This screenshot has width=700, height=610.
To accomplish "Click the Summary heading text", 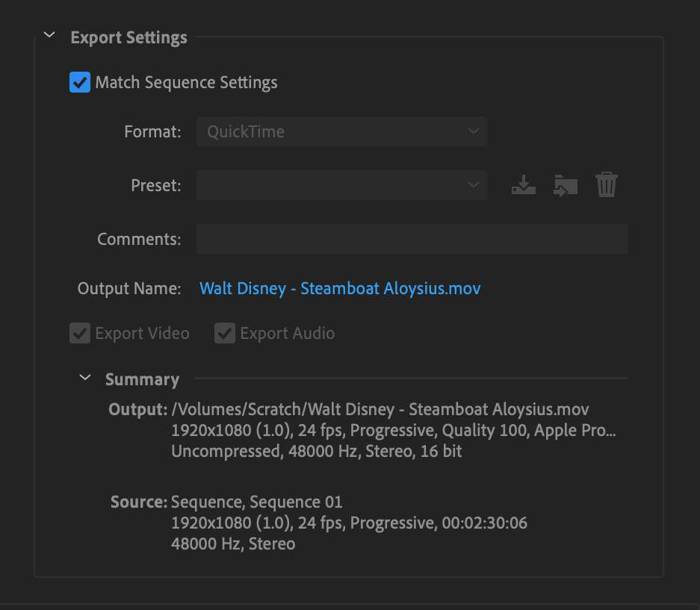I will 142,379.
